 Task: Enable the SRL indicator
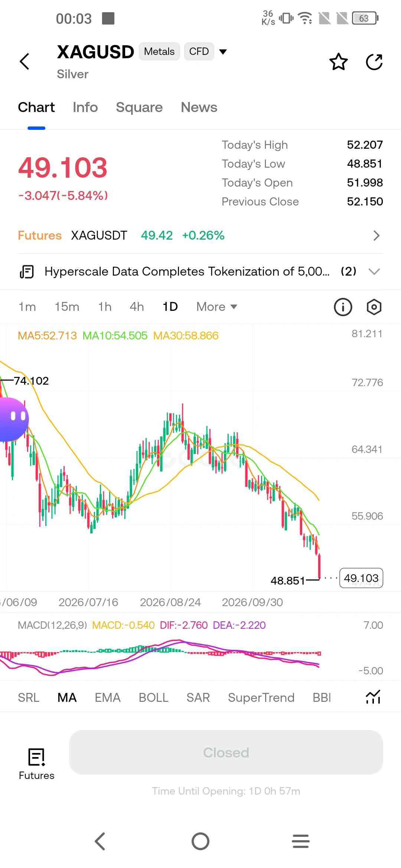tap(29, 698)
